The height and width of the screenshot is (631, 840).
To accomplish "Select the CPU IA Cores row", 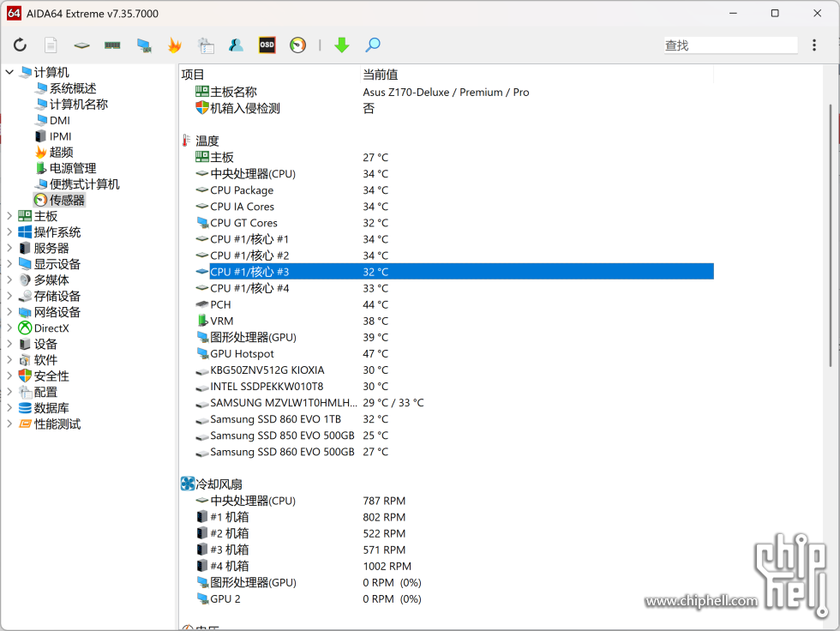I will [x=454, y=207].
